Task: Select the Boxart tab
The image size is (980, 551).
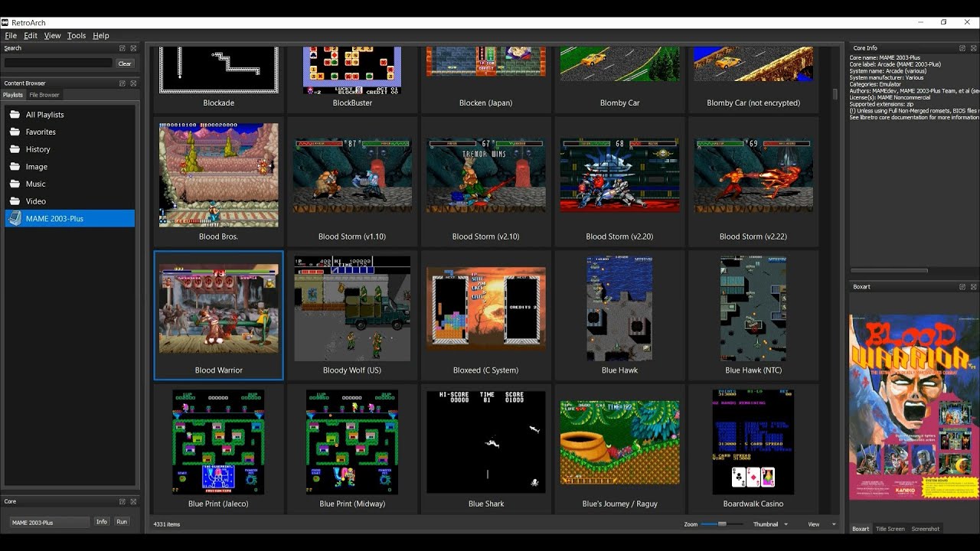Action: coord(861,529)
